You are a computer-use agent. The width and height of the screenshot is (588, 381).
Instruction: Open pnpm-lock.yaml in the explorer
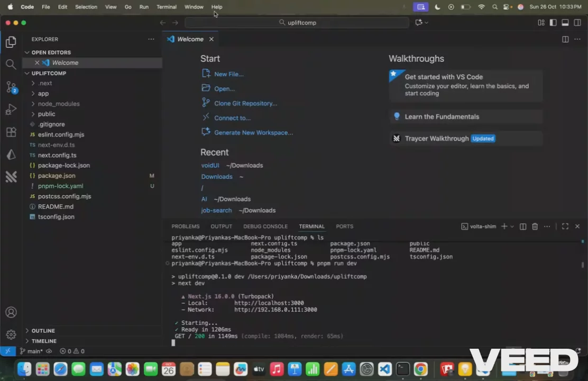(60, 186)
